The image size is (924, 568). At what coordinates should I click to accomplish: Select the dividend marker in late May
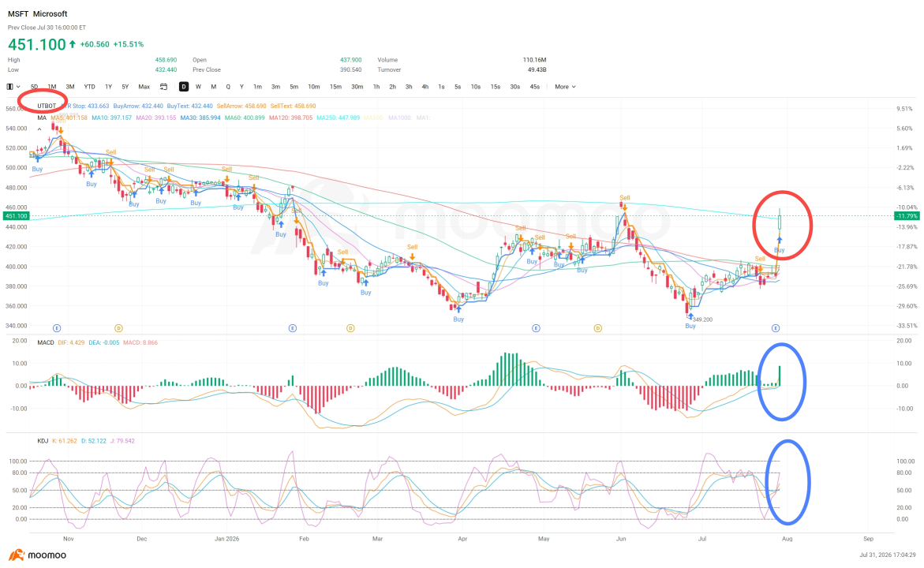pyautogui.click(x=597, y=328)
